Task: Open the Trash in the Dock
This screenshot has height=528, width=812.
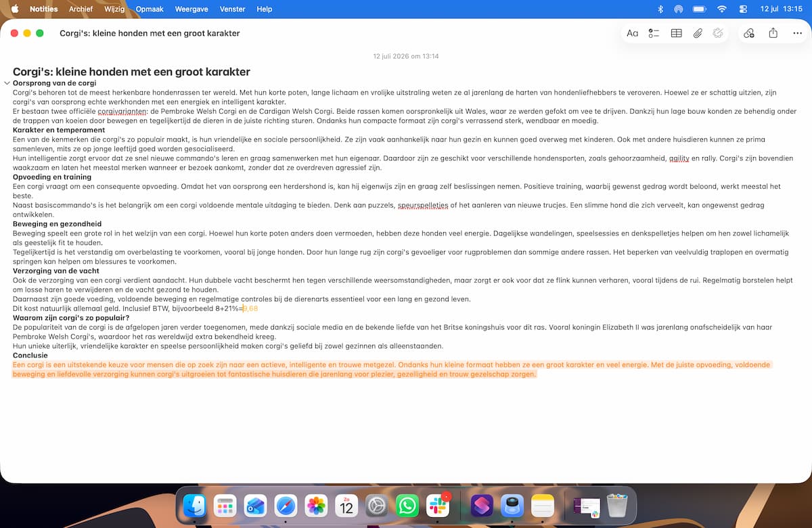Action: point(617,506)
